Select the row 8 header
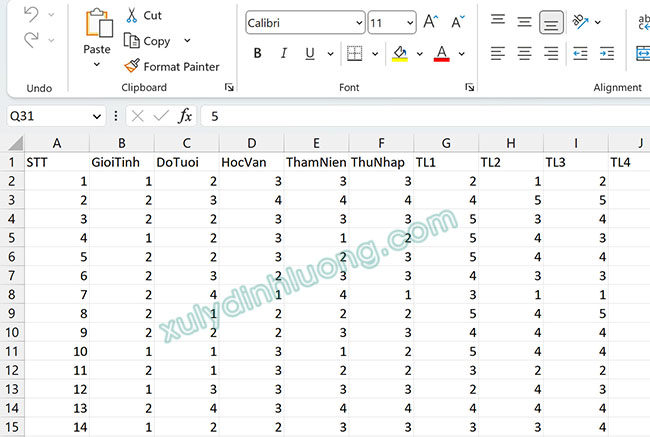The height and width of the screenshot is (437, 650). tap(11, 295)
